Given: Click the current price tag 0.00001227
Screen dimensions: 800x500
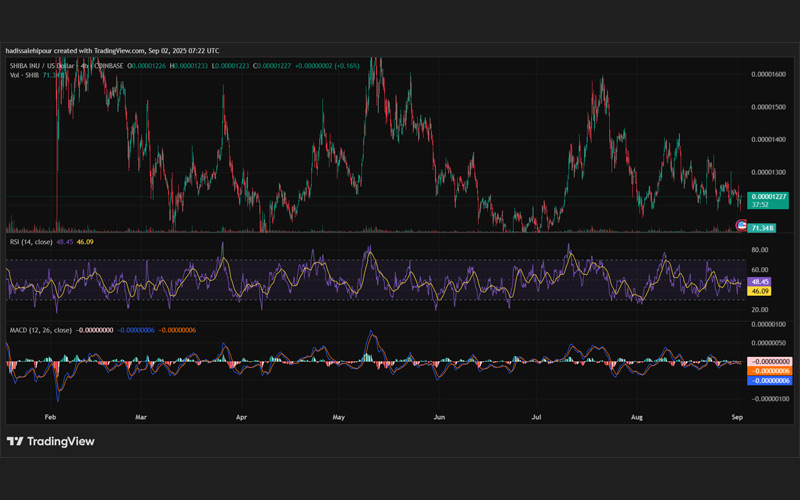Looking at the screenshot, I should pos(768,201).
